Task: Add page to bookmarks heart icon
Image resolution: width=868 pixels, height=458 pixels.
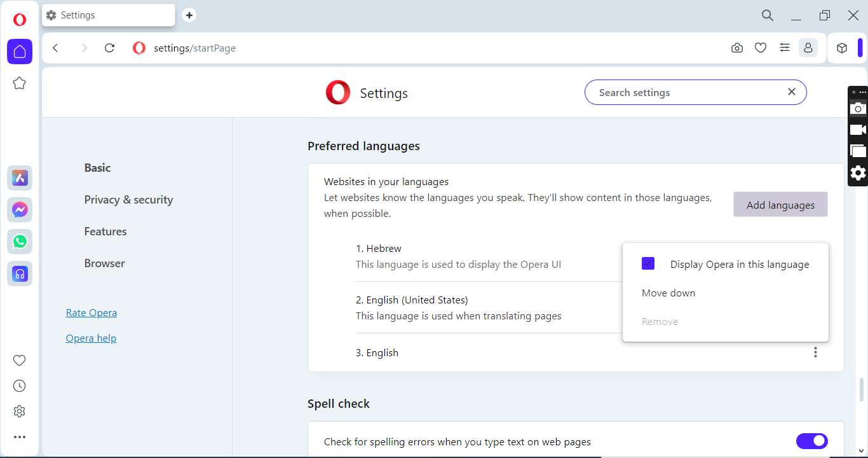Action: tap(761, 48)
